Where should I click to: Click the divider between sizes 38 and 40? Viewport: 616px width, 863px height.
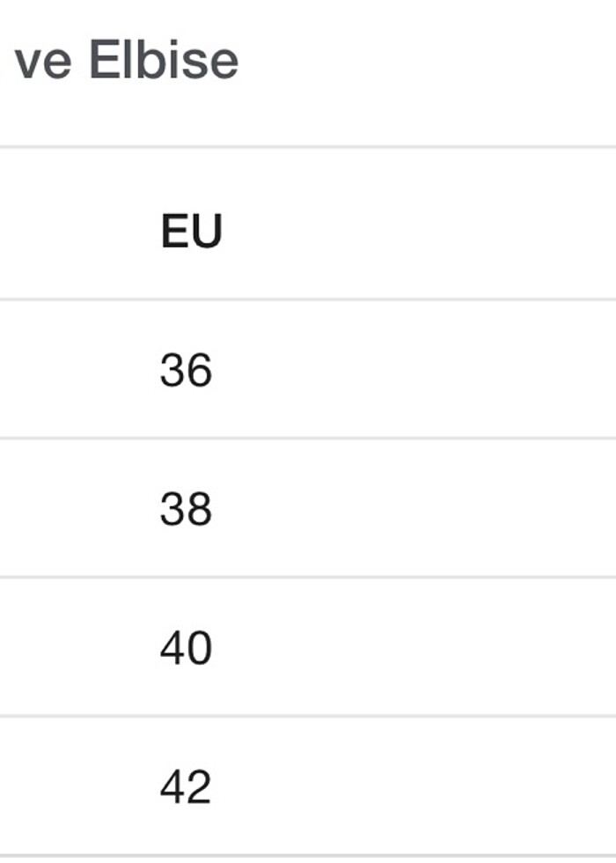coord(308,577)
